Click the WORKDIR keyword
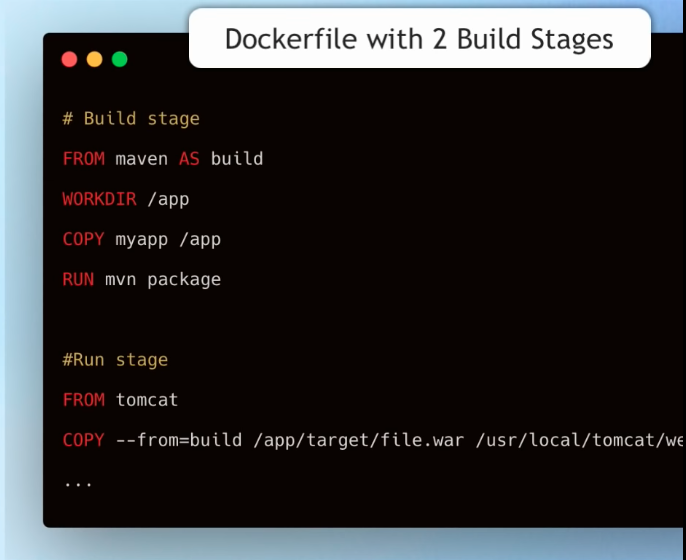This screenshot has height=560, width=686. point(99,199)
